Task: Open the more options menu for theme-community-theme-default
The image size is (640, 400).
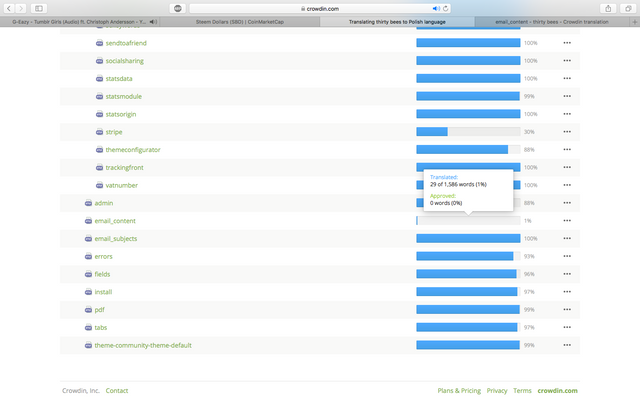Action: (x=567, y=345)
